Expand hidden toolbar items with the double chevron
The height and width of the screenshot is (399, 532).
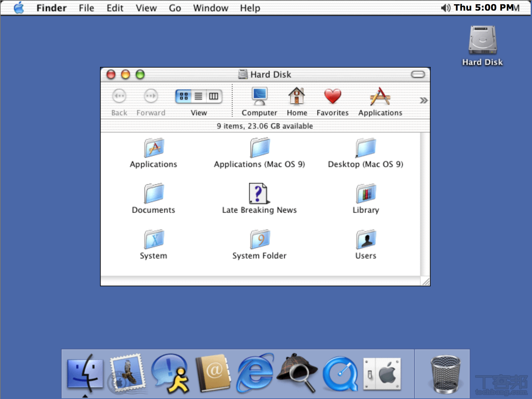pos(423,100)
